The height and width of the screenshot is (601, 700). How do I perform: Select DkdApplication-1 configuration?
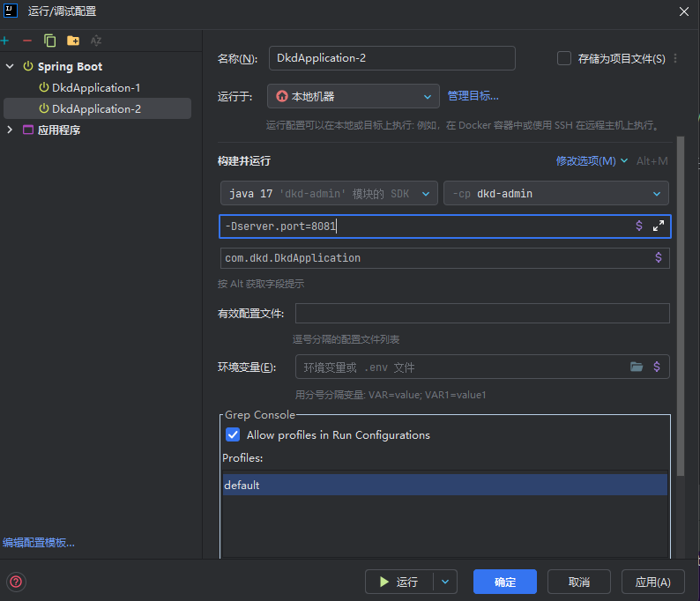click(x=97, y=88)
